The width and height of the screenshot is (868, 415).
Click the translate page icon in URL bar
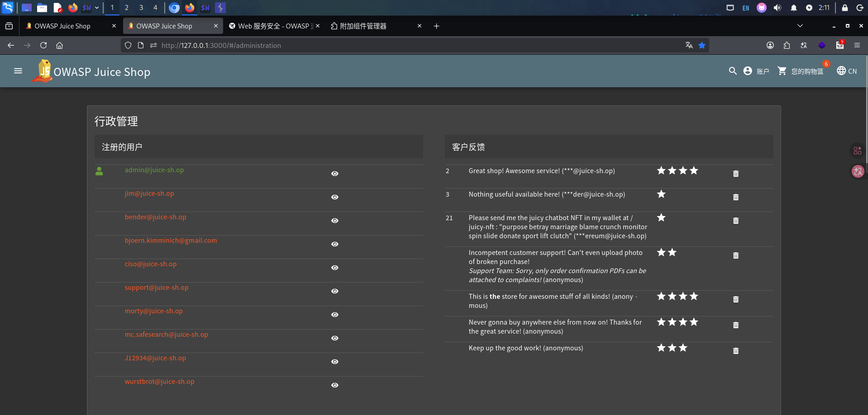pos(689,45)
